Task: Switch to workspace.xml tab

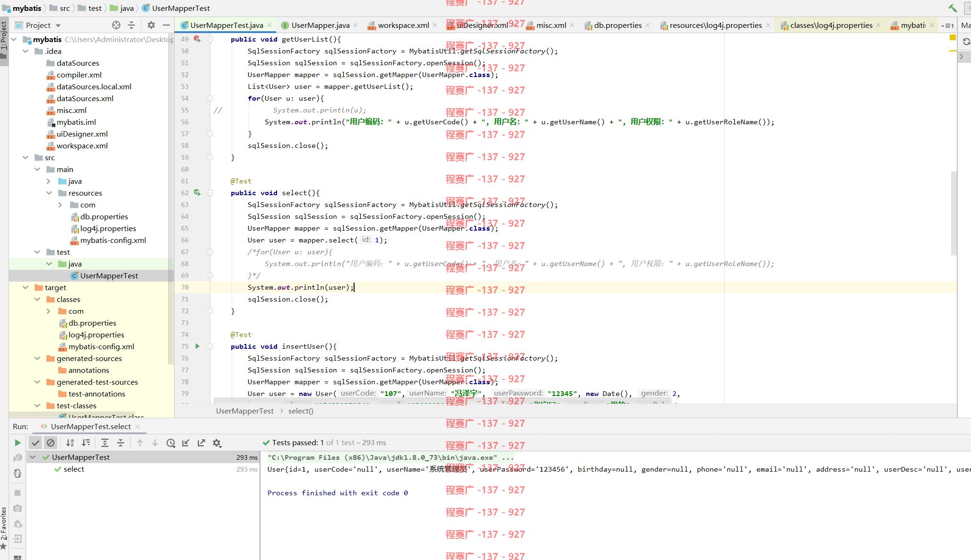Action: [403, 26]
